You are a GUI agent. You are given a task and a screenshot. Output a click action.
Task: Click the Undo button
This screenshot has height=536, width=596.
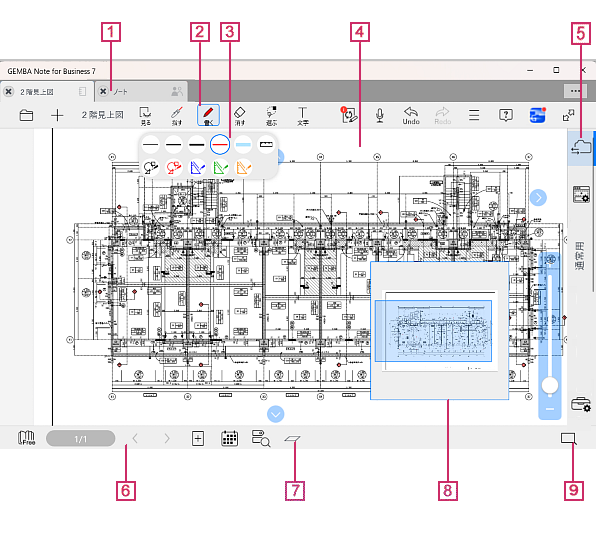pyautogui.click(x=411, y=115)
